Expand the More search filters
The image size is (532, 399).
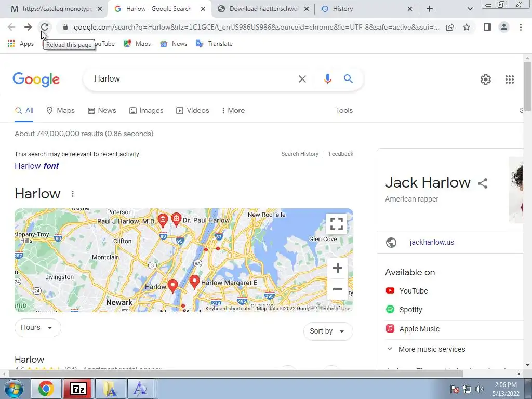pyautogui.click(x=233, y=110)
